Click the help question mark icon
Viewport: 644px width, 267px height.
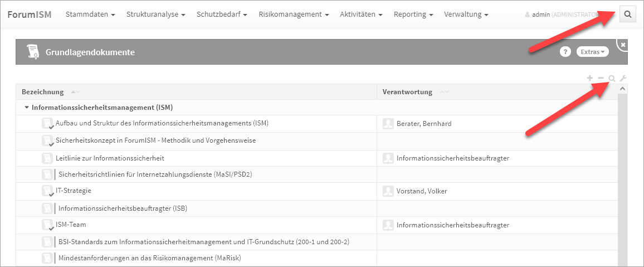[565, 52]
